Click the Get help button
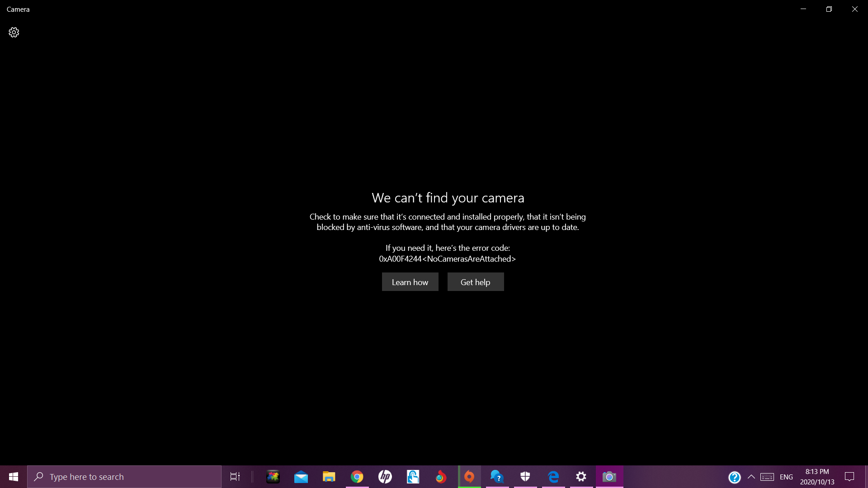868x488 pixels. pyautogui.click(x=475, y=282)
